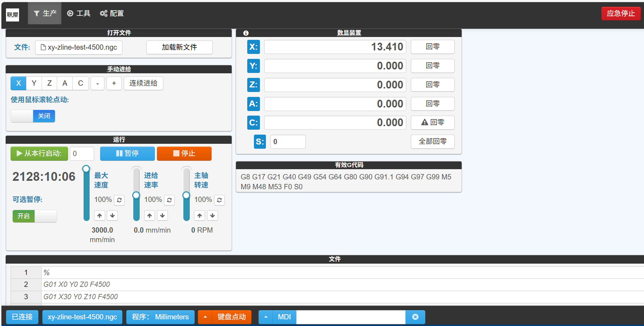
Task: Select the X axis for manual jog
Action: [x=19, y=83]
